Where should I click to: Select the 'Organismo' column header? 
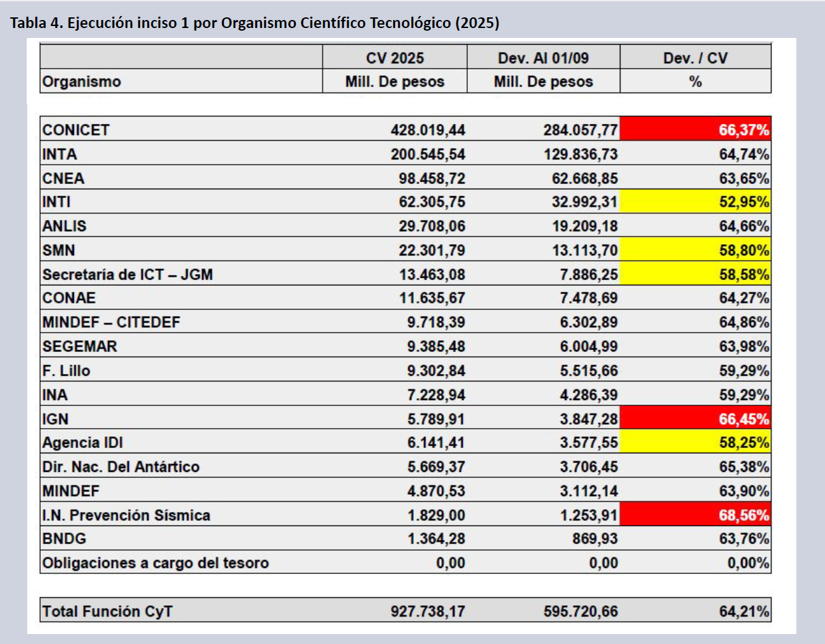pos(81,81)
